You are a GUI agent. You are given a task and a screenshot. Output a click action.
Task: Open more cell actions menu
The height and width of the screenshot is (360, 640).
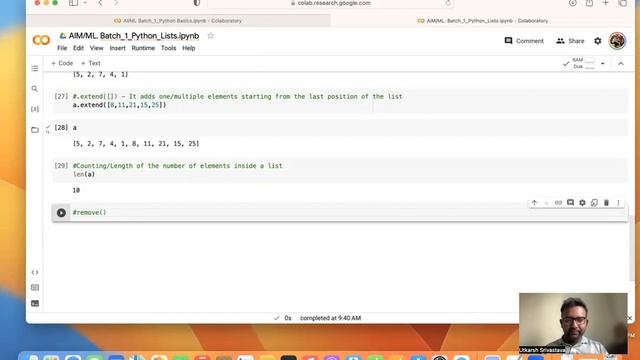(618, 203)
